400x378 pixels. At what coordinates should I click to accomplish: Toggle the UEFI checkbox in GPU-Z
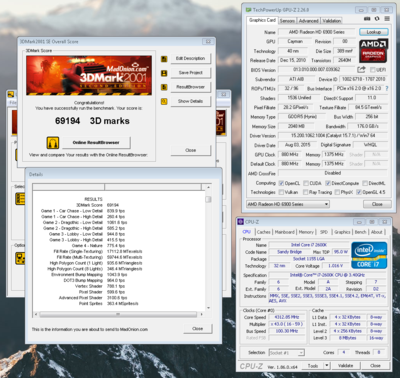[x=373, y=70]
